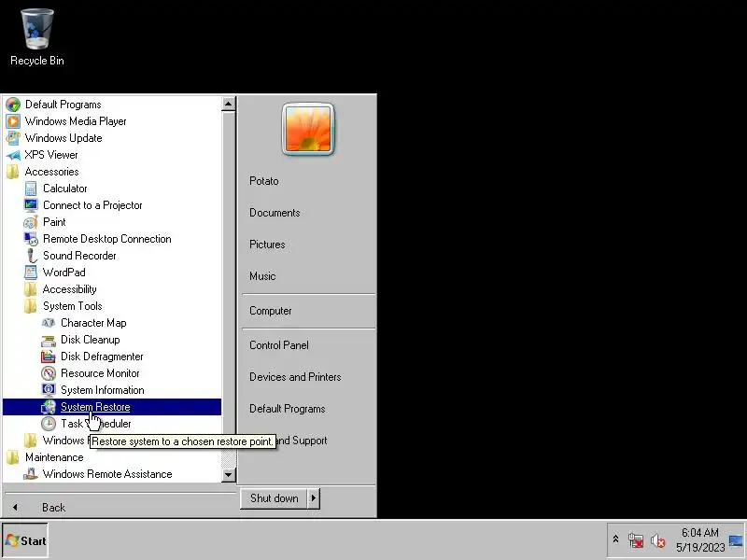
Task: Click the muted volume tray icon
Action: click(658, 540)
